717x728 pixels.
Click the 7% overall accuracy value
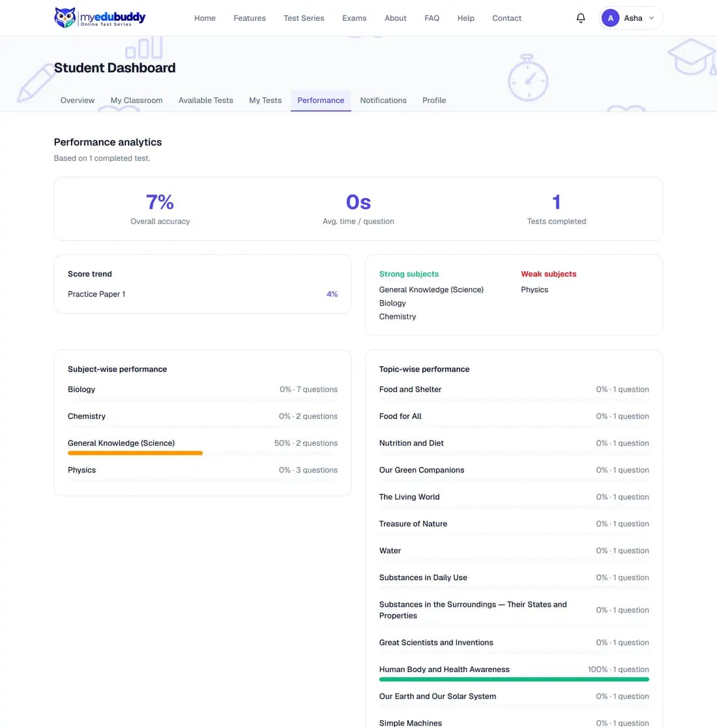[160, 202]
